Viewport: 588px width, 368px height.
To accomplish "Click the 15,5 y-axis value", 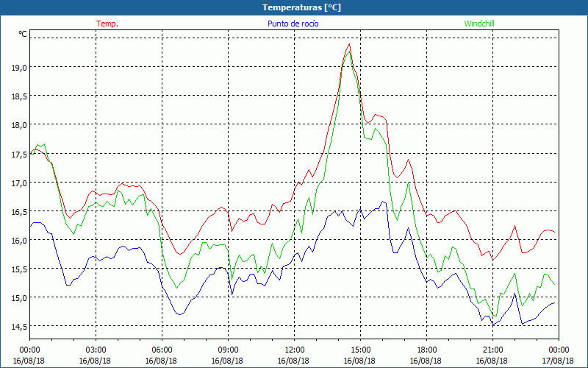I will click(21, 269).
